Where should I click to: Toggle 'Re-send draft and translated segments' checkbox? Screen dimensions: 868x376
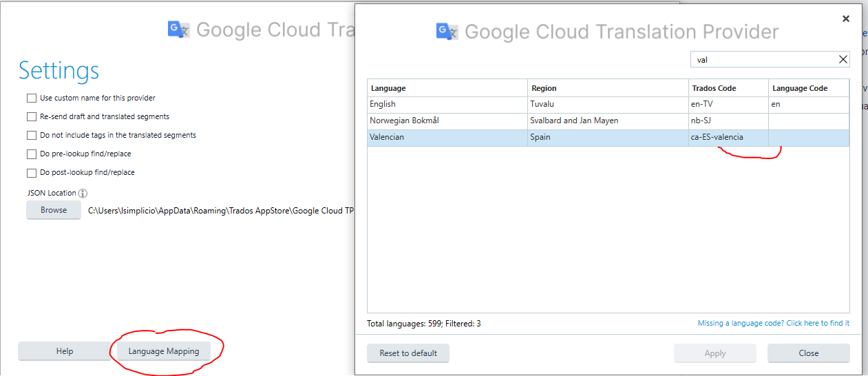pyautogui.click(x=32, y=116)
